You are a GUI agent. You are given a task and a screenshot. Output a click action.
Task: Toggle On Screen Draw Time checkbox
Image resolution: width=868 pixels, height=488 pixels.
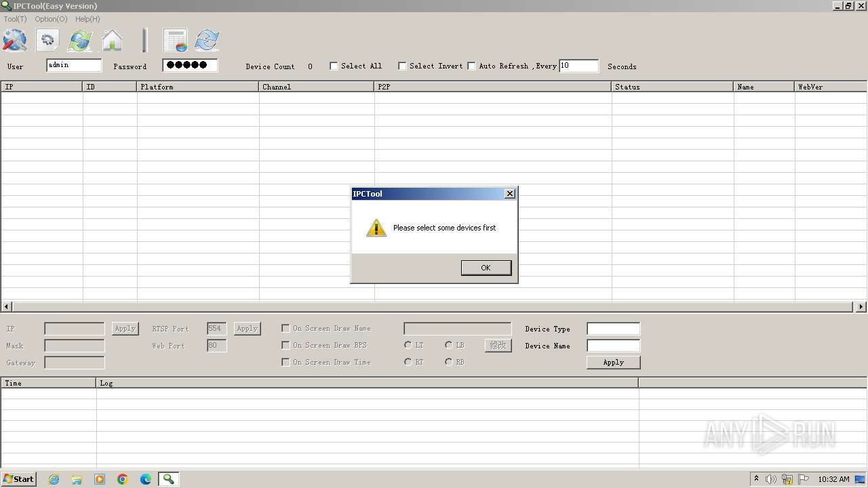tap(285, 362)
